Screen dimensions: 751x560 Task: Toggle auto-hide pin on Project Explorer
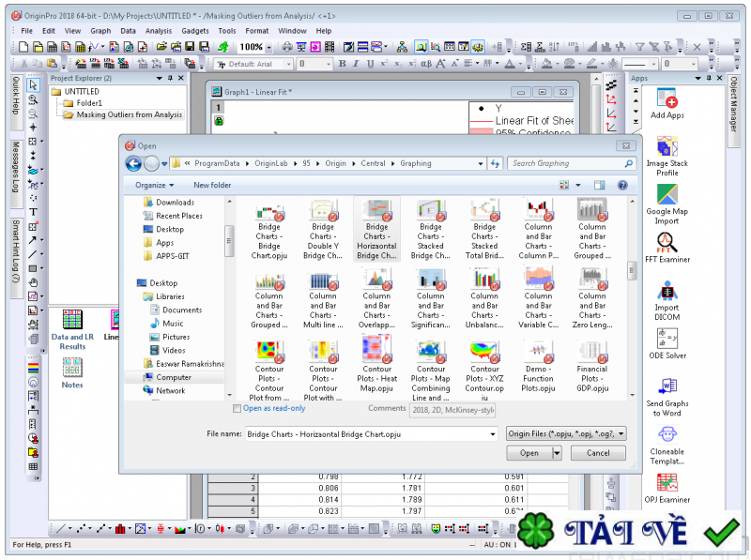170,78
